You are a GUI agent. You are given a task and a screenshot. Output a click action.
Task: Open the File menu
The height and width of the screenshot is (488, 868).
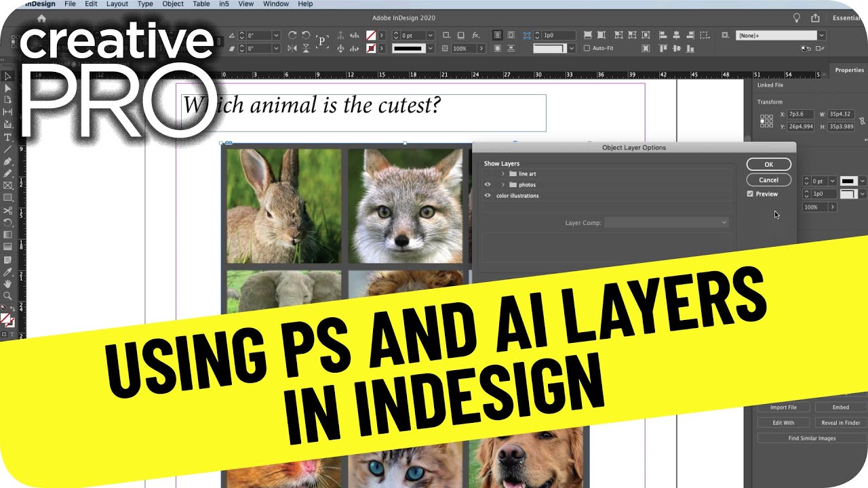pyautogui.click(x=70, y=4)
